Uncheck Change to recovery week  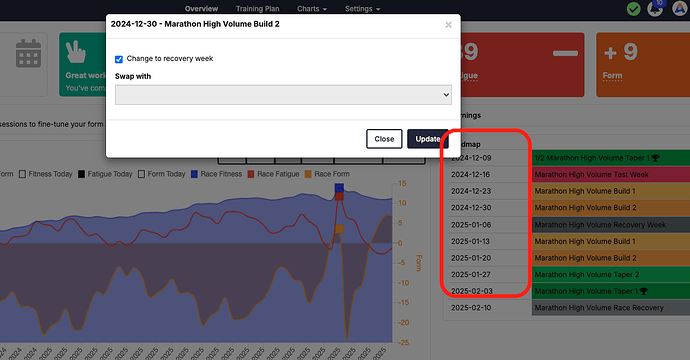[119, 59]
